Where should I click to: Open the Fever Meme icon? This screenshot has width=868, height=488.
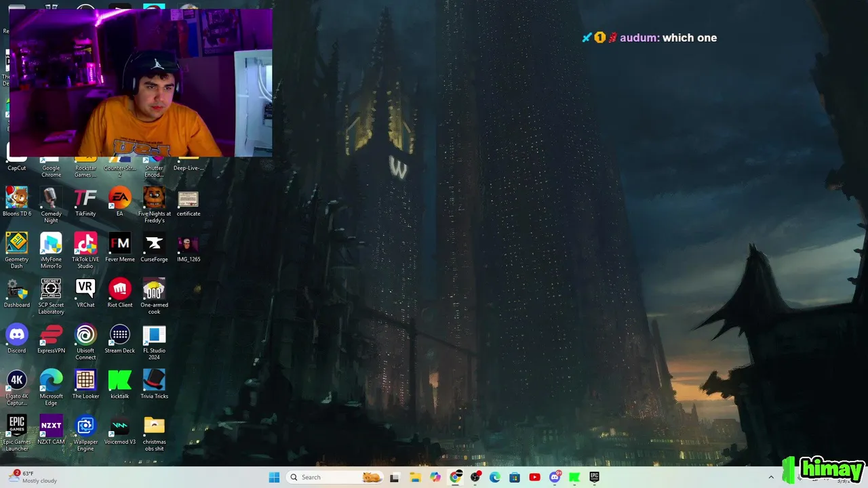[x=120, y=243]
